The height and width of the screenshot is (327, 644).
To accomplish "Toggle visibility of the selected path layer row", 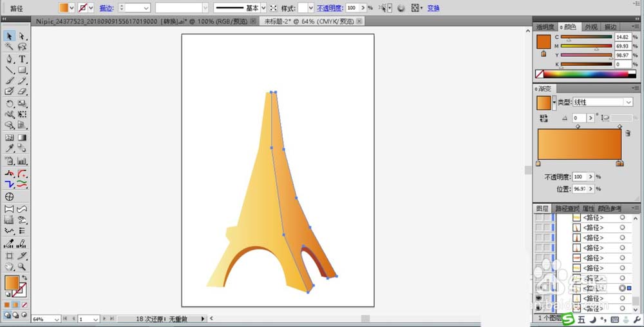I will click(x=538, y=288).
